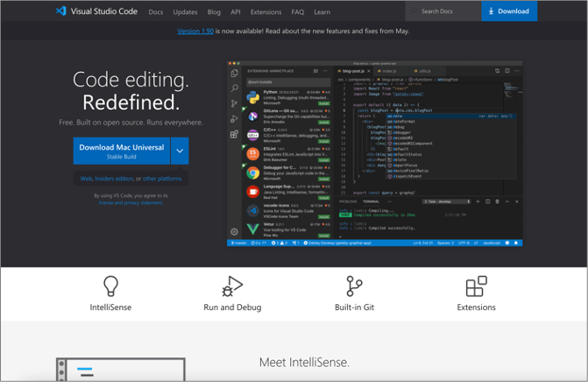Click the Vetur extension icon
588x382 pixels.
coord(253,229)
